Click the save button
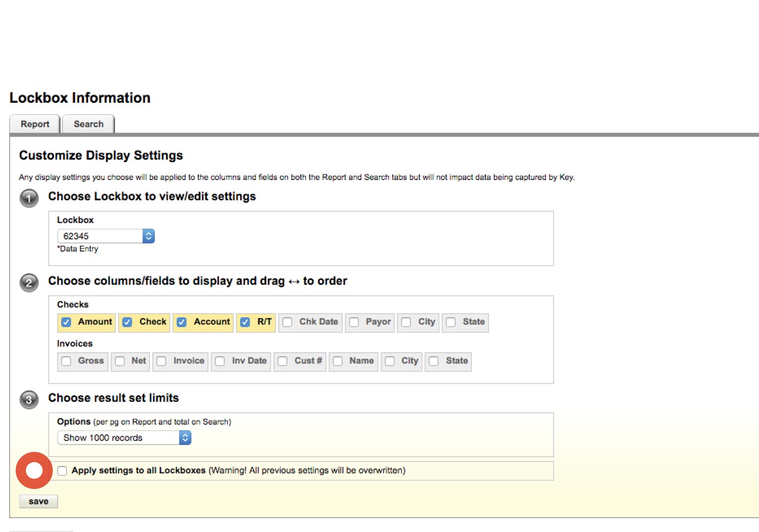Screen dimensions: 759x532 click(38, 501)
